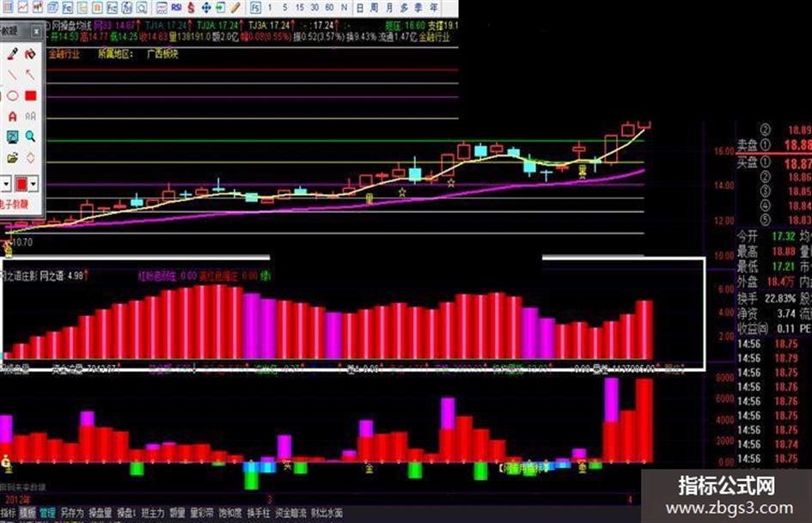Click the open folder icon in palette
812x523 pixels.
(12, 157)
